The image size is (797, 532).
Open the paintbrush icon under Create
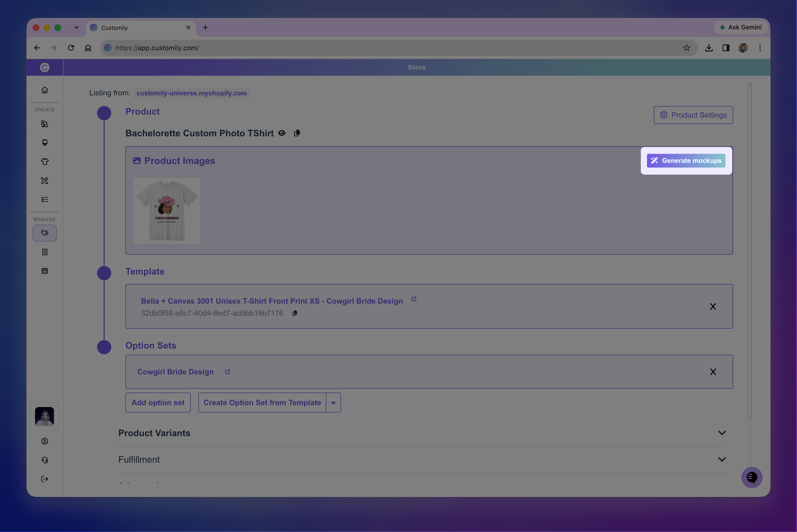(x=45, y=142)
